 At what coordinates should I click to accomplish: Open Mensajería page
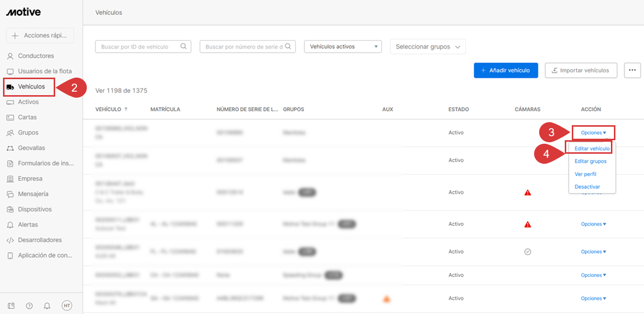click(x=33, y=194)
